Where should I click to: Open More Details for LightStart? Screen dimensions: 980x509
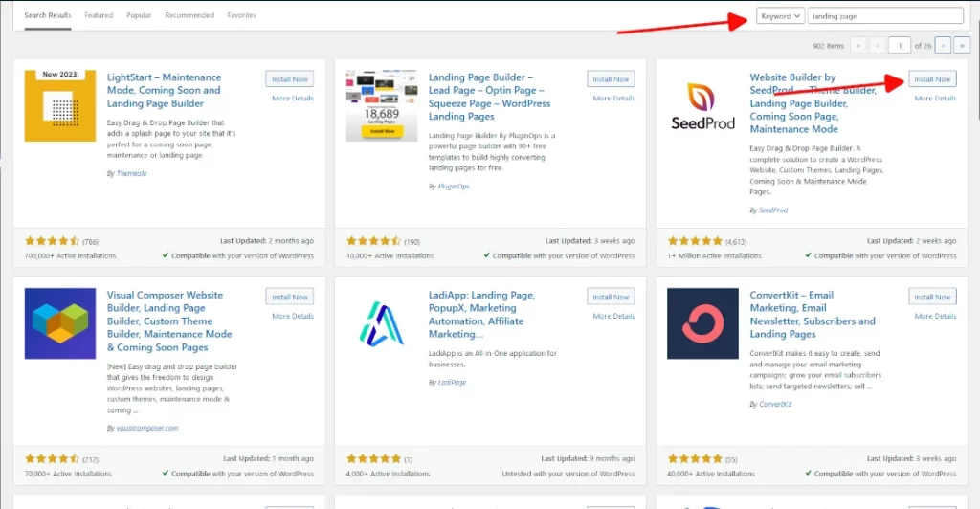pos(293,98)
